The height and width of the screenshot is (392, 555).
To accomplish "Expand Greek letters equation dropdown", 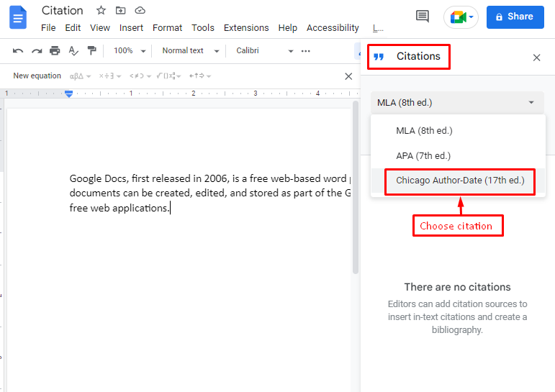I will coord(81,76).
